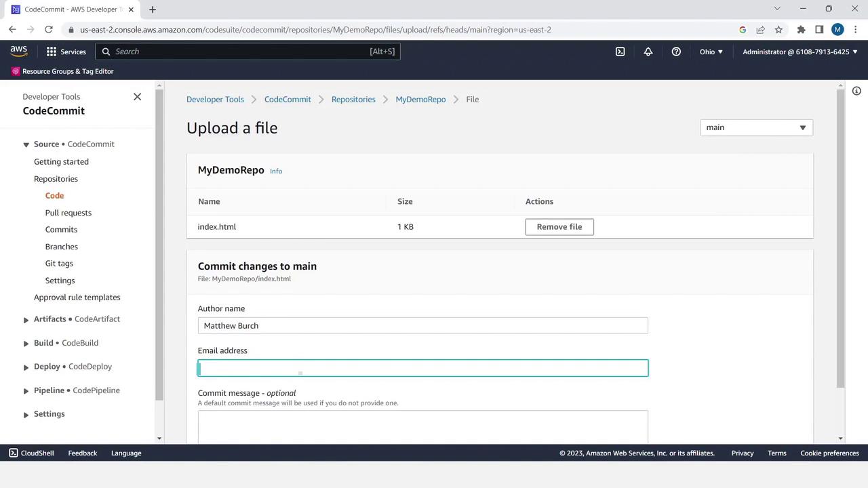Open the notifications bell
The width and height of the screenshot is (868, 488).
click(648, 52)
